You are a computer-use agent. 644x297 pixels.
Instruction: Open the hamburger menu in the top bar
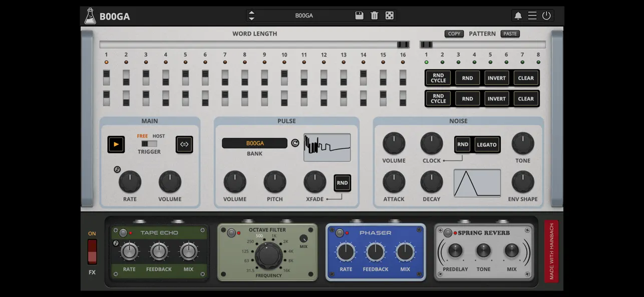coord(532,15)
